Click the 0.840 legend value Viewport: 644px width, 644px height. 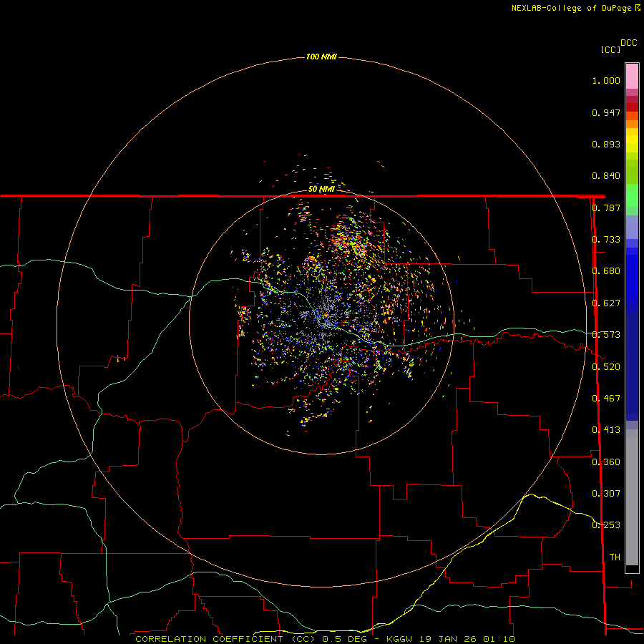pyautogui.click(x=606, y=176)
